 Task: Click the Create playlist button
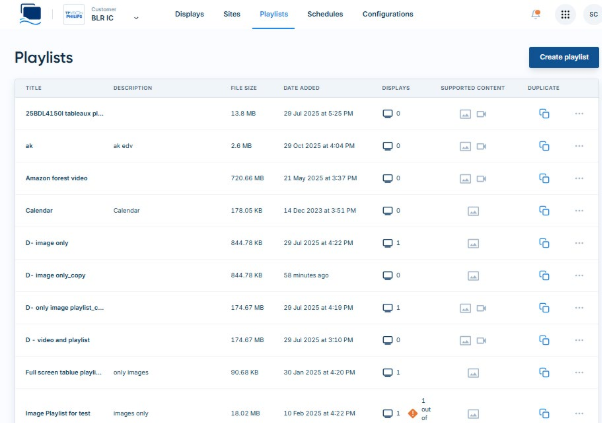pyautogui.click(x=564, y=57)
